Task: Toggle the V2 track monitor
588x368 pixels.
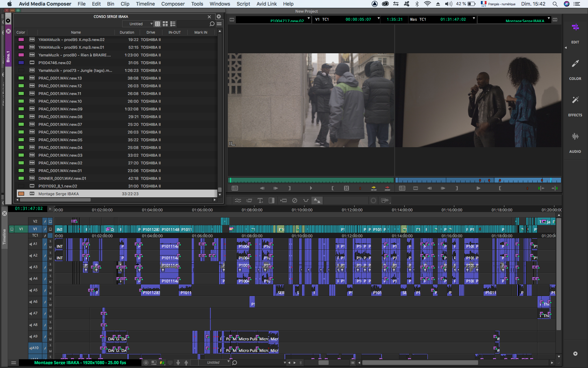Action: (50, 221)
